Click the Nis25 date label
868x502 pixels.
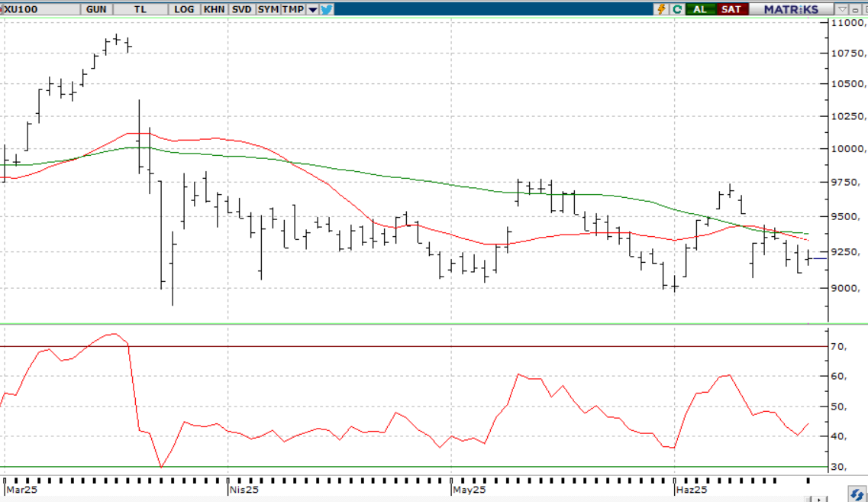click(x=244, y=490)
